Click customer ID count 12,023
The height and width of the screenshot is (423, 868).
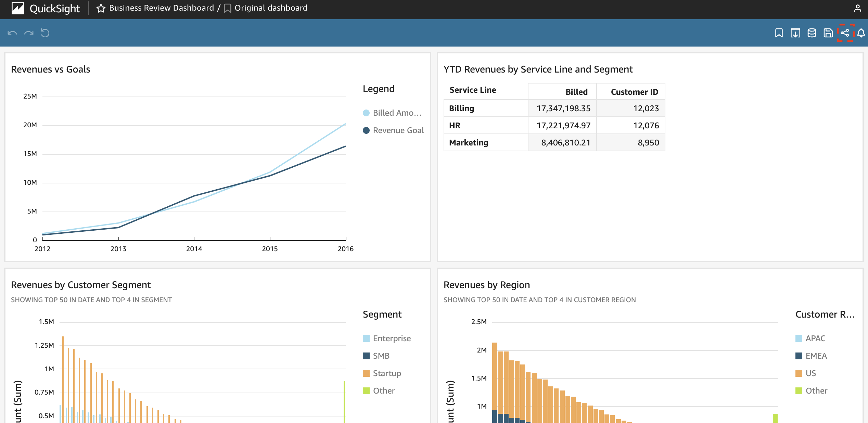coord(646,108)
